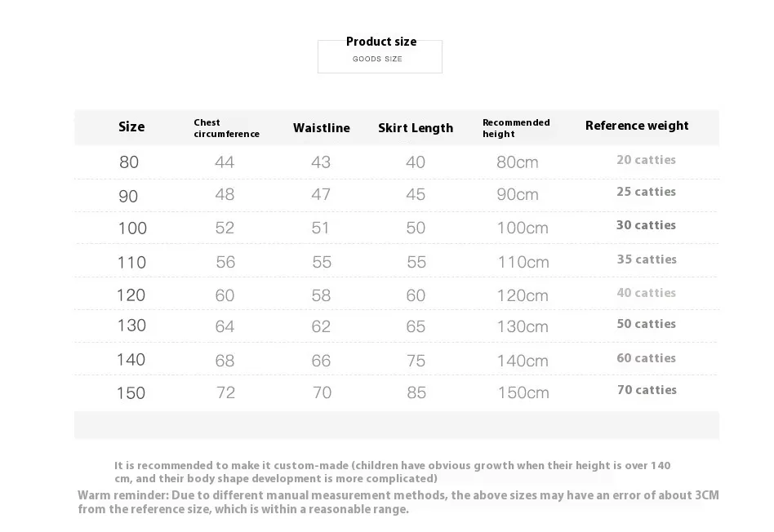Click the "Warm reminder" measurement note
The image size is (774, 532).
pyautogui.click(x=398, y=502)
